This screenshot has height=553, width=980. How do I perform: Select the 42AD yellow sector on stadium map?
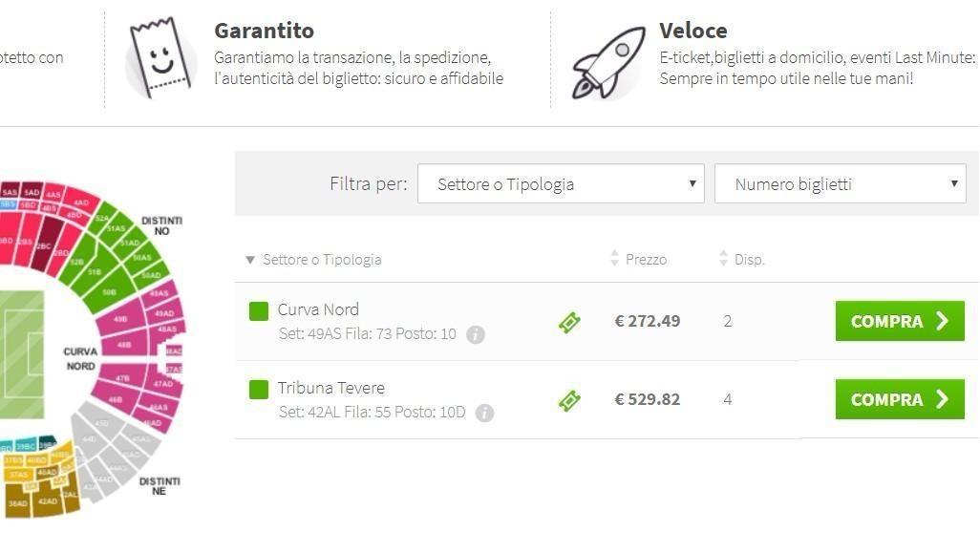[48, 501]
